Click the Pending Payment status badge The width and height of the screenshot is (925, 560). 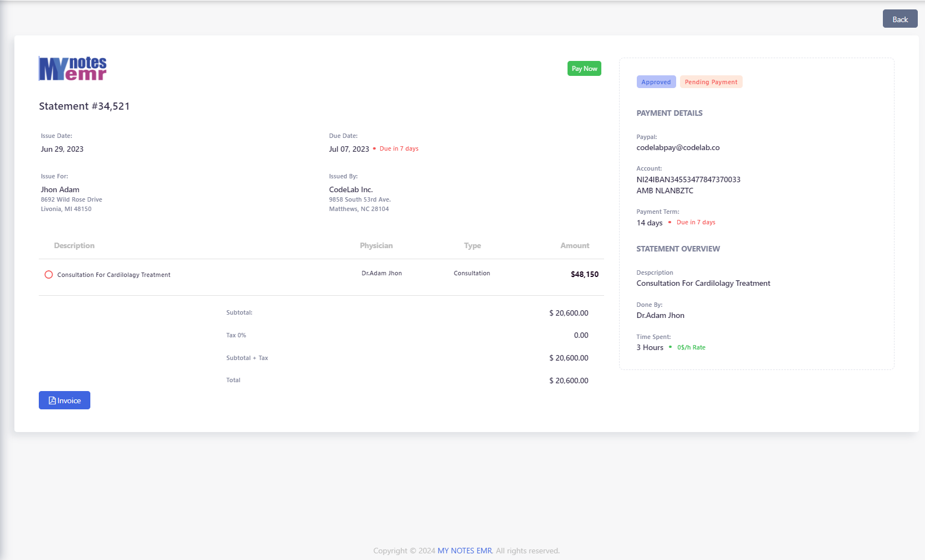[x=711, y=82]
